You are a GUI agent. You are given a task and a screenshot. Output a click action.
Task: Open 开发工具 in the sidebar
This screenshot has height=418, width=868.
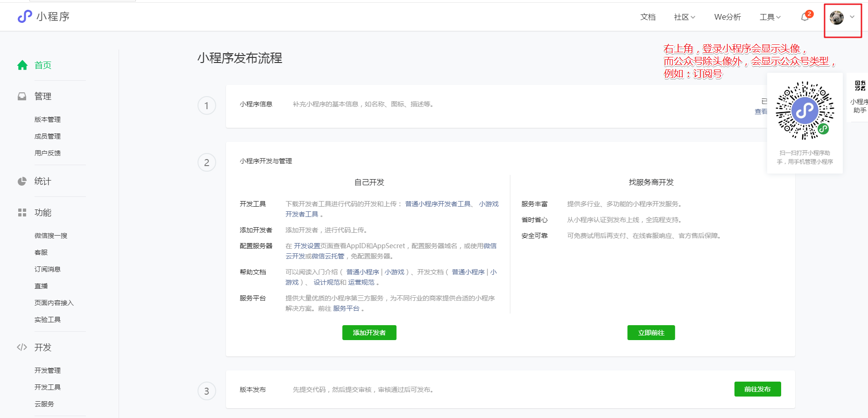tap(48, 387)
